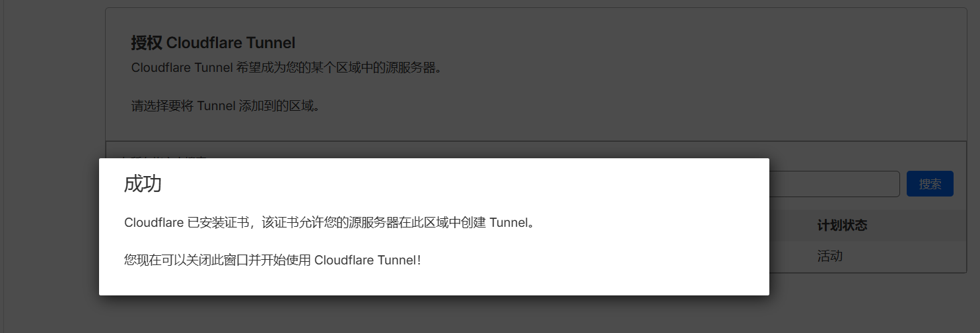Click the 成功 dialog title

[x=143, y=184]
